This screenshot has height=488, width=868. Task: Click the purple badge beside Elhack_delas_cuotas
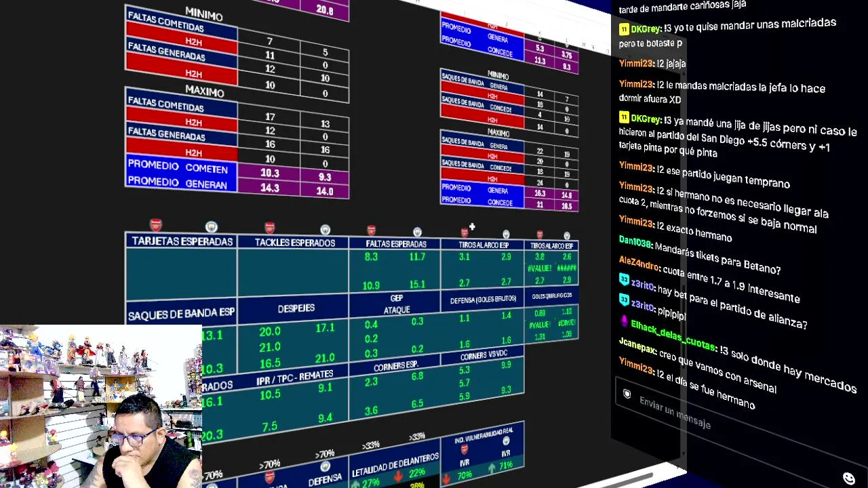(624, 321)
